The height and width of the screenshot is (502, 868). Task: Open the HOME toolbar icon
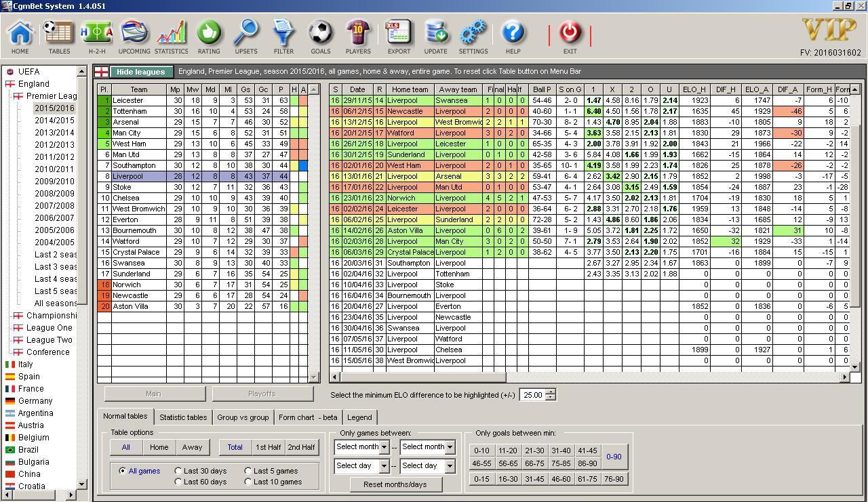(20, 37)
